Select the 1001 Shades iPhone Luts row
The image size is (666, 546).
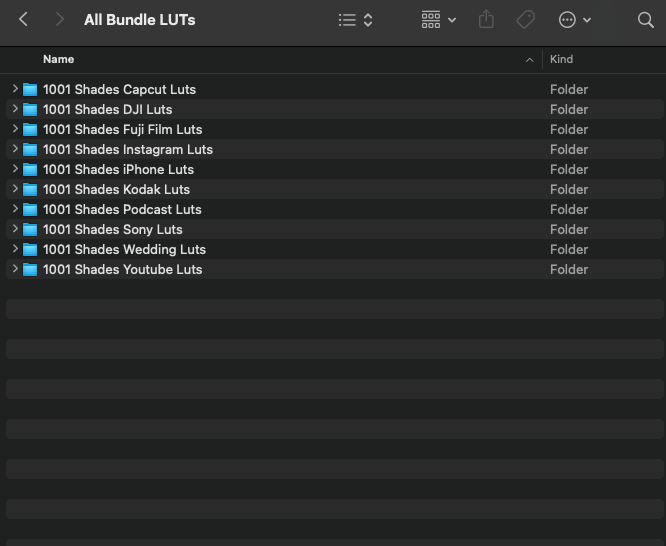tap(118, 169)
